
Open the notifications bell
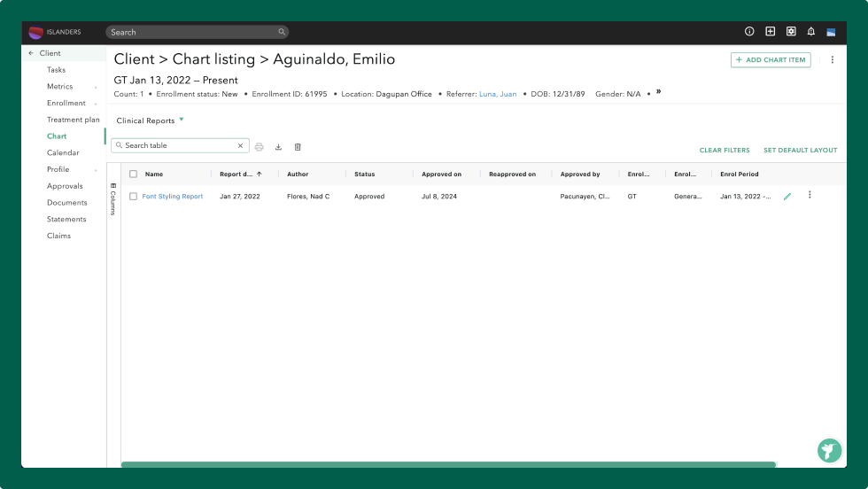[x=811, y=32]
